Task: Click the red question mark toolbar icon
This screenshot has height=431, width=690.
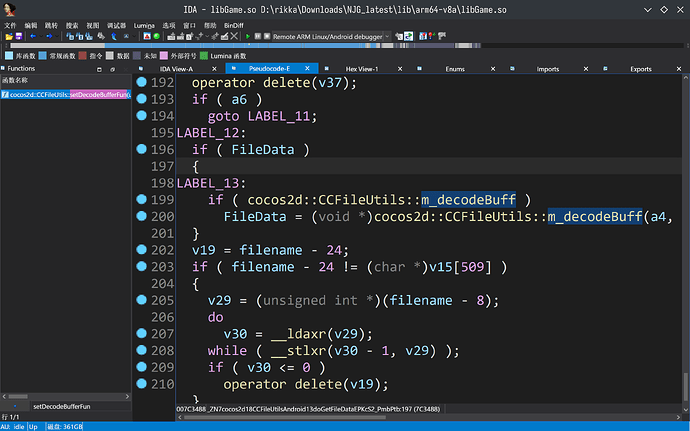Action: click(x=432, y=36)
